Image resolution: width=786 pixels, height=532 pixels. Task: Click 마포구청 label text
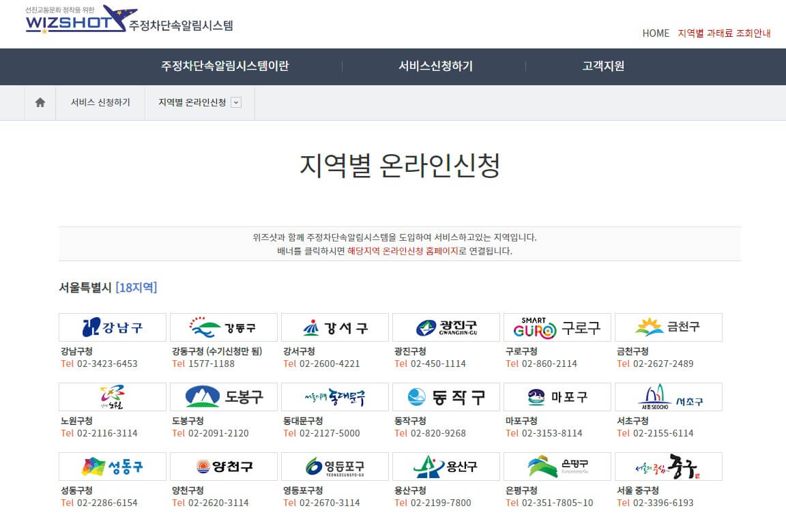click(x=521, y=421)
